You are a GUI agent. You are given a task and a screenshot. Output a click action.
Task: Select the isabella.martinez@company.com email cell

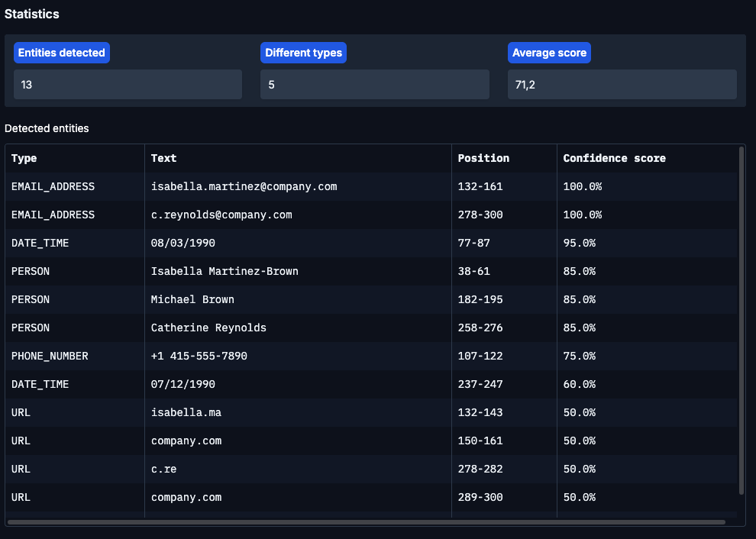tap(244, 186)
